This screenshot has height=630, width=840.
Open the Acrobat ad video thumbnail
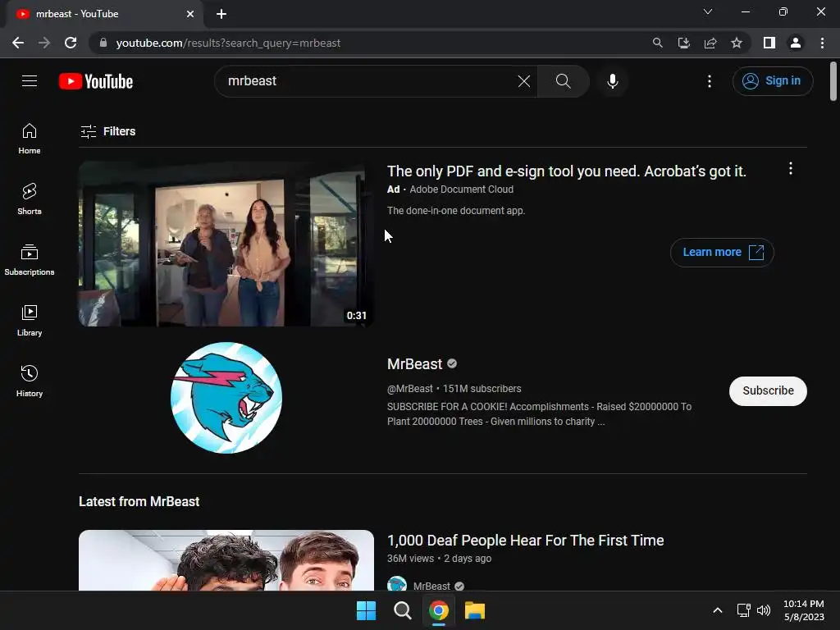click(x=226, y=244)
